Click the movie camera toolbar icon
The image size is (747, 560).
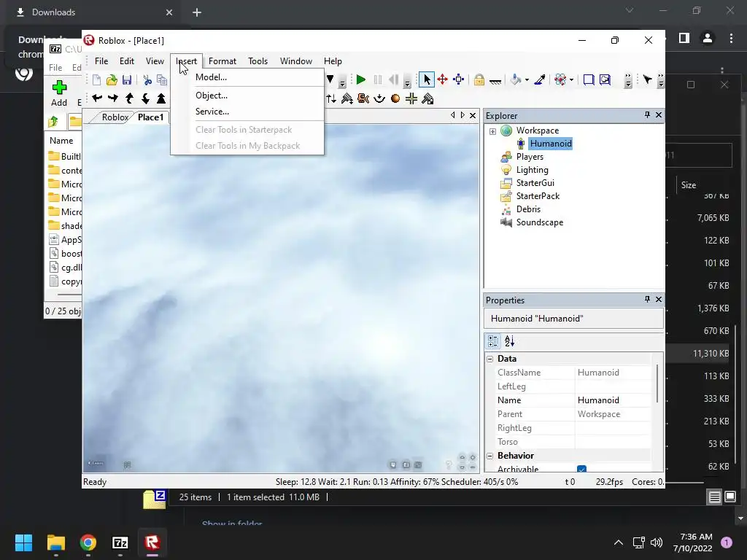[x=363, y=98]
